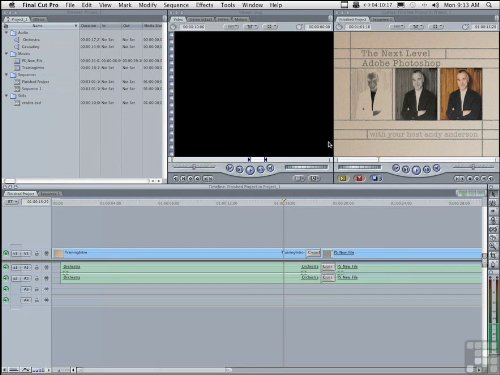Play the clip in the Viewer
The height and width of the screenshot is (375, 500).
(x=250, y=170)
